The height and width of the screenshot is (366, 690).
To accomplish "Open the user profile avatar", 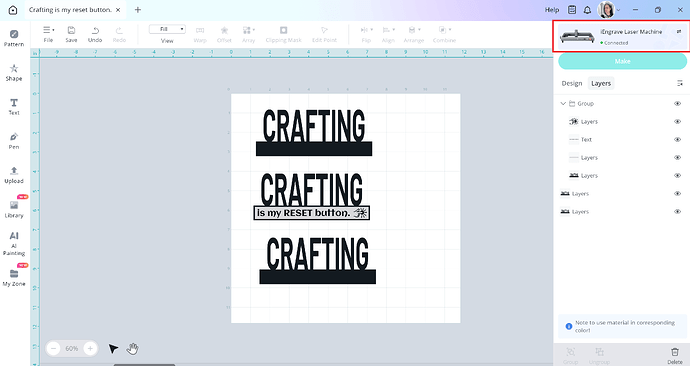I will 606,10.
